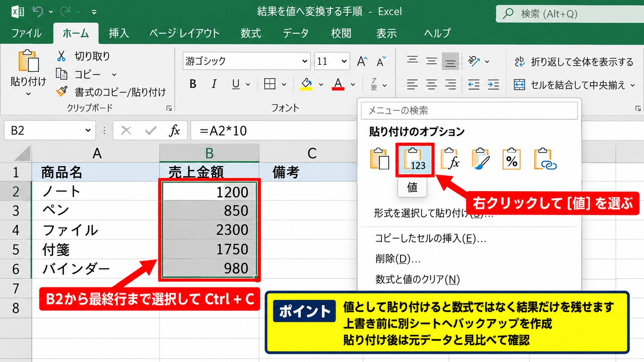Choose the Paste percent-sign option
This screenshot has width=644, height=362.
click(x=512, y=159)
